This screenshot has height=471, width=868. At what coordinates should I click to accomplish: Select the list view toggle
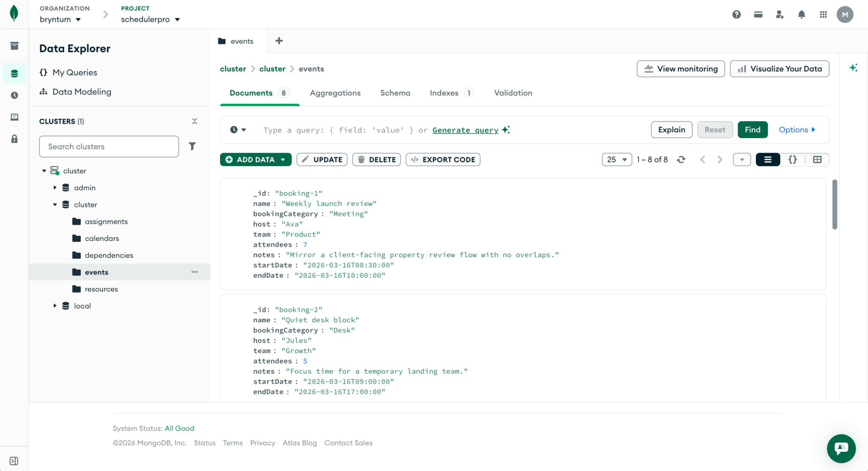(768, 159)
